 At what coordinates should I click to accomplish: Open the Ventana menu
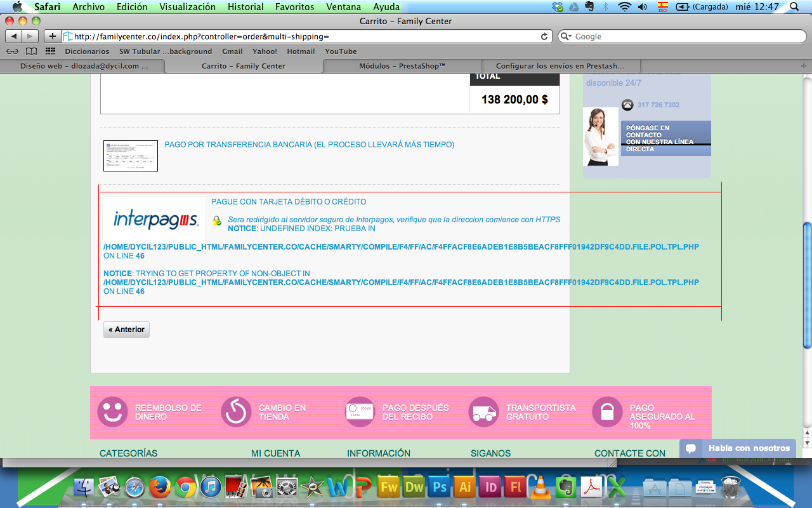pos(344,7)
